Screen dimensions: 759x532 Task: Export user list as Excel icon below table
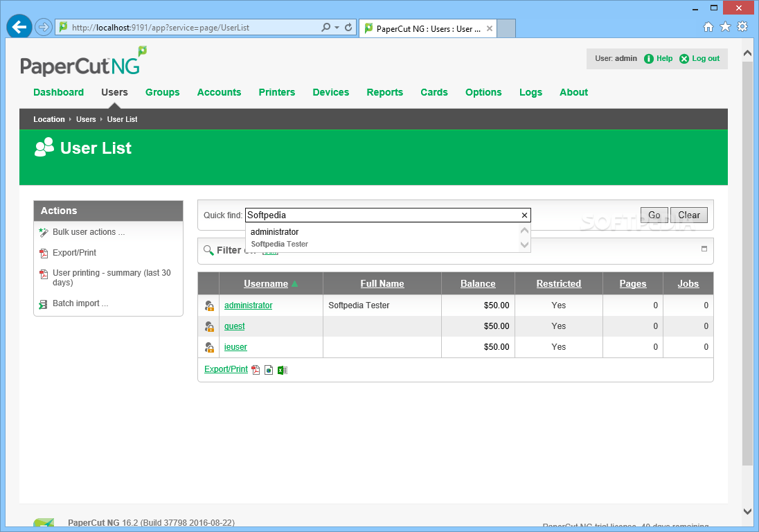point(283,370)
